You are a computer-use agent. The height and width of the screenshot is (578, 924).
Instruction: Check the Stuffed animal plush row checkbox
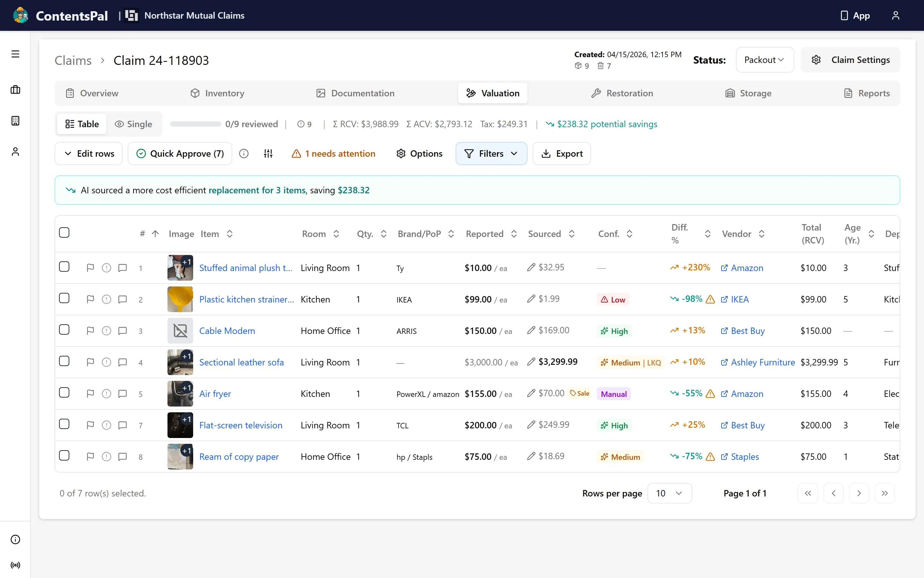click(64, 267)
